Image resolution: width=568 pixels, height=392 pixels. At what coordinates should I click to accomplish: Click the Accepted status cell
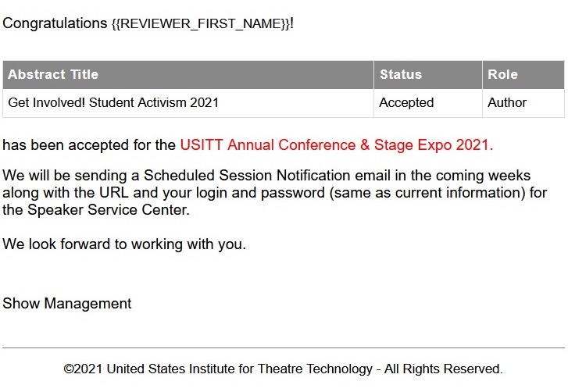pos(428,103)
